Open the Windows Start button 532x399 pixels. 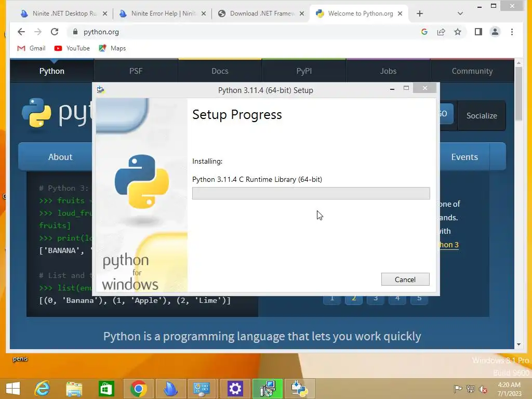pyautogui.click(x=13, y=389)
